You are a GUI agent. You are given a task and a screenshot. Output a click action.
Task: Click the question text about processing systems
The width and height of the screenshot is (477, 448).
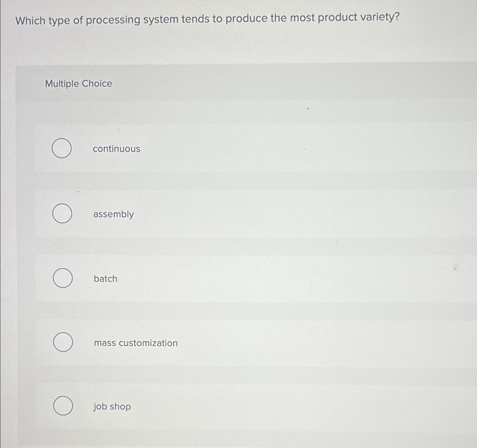[207, 19]
